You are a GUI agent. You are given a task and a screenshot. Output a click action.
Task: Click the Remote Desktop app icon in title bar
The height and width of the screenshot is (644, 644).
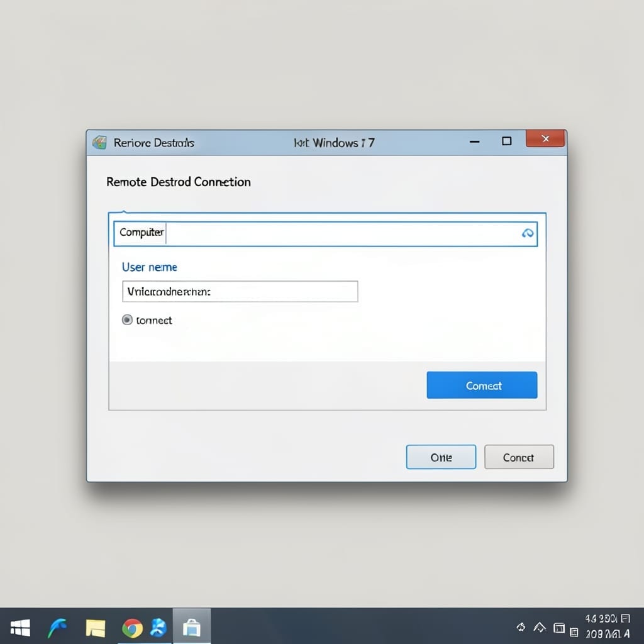[x=99, y=143]
